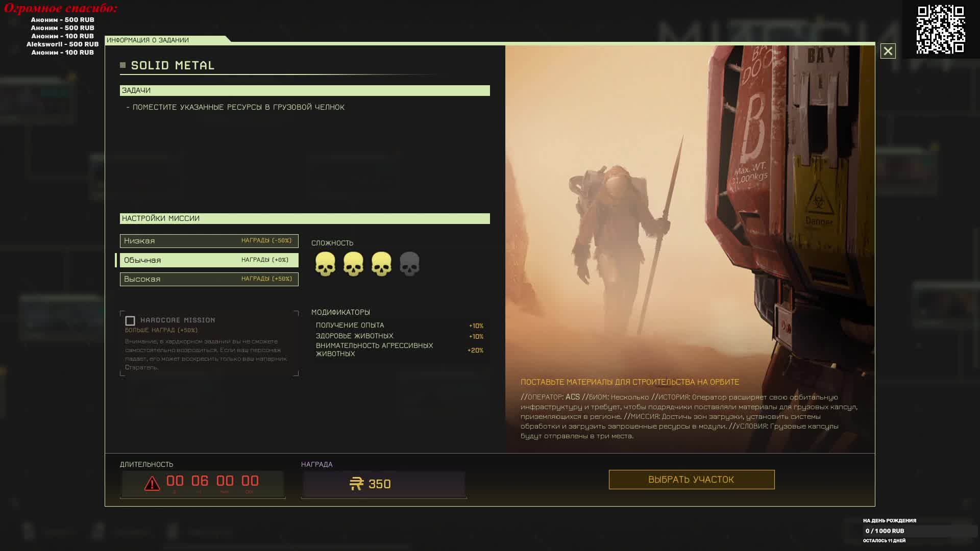Close the mission info window

[x=888, y=51]
